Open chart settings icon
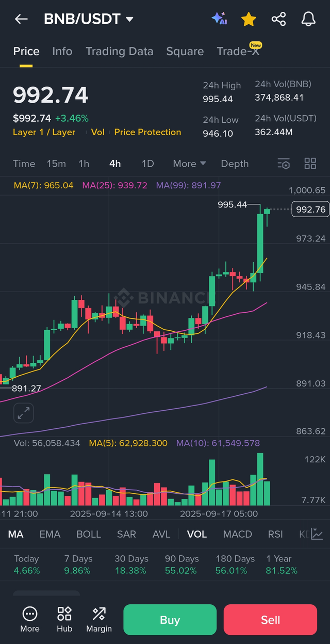This screenshot has height=644, width=330. tap(284, 164)
